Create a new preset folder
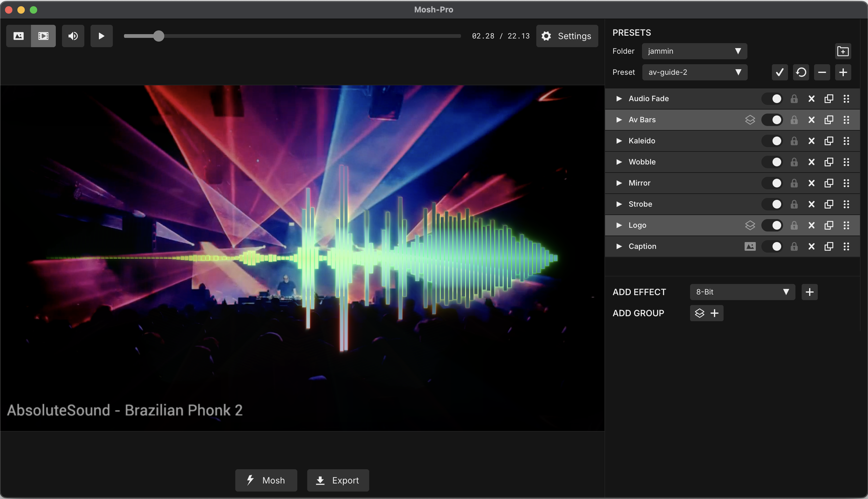Screen dimensions: 868x499 point(843,51)
